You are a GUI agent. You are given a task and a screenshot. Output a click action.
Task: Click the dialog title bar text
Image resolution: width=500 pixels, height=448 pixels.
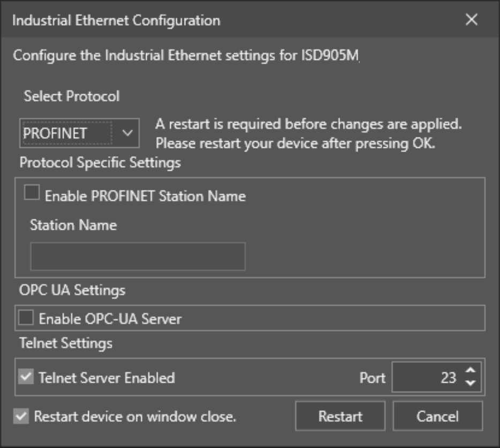point(116,21)
